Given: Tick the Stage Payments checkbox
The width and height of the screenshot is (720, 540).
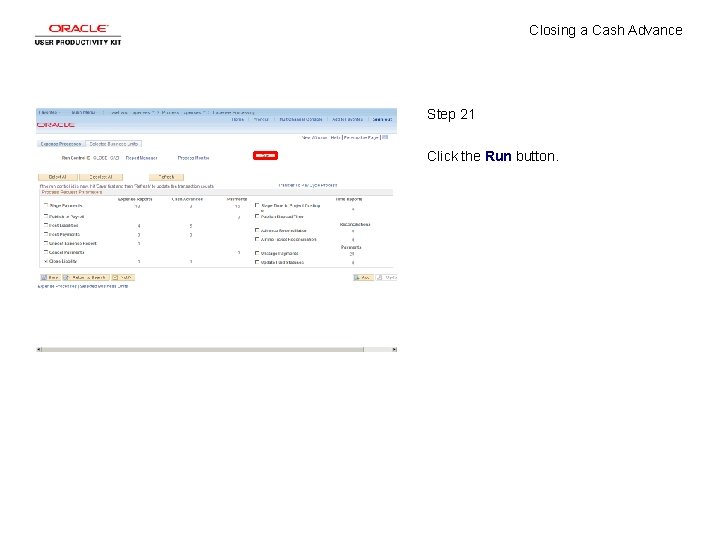Looking at the screenshot, I should tap(46, 205).
